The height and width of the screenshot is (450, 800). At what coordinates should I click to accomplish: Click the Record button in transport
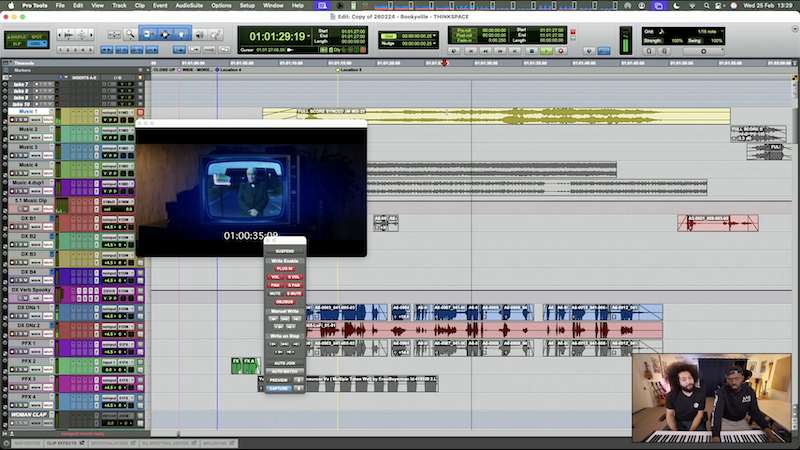560,49
